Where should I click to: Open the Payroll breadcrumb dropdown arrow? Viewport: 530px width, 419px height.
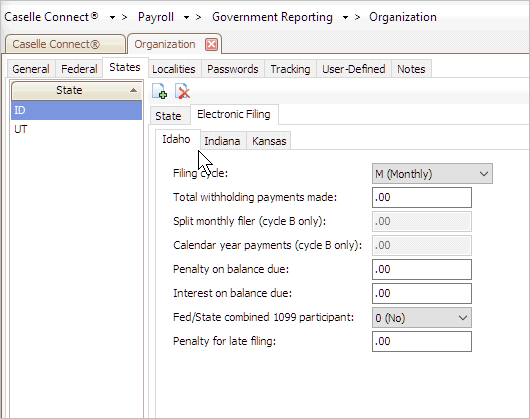click(186, 17)
